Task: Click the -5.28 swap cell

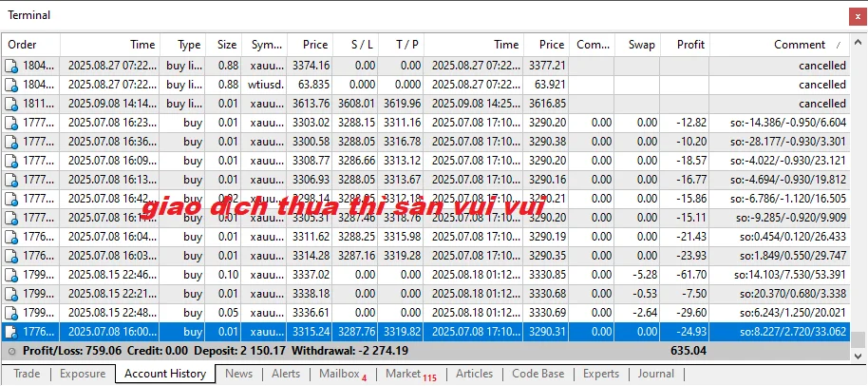Action: tap(637, 276)
